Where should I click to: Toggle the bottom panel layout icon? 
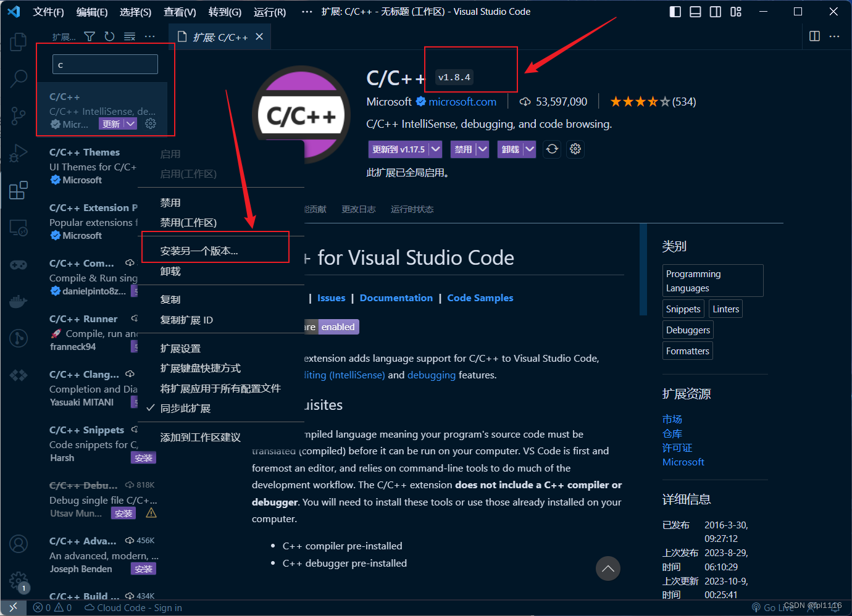[x=695, y=12]
